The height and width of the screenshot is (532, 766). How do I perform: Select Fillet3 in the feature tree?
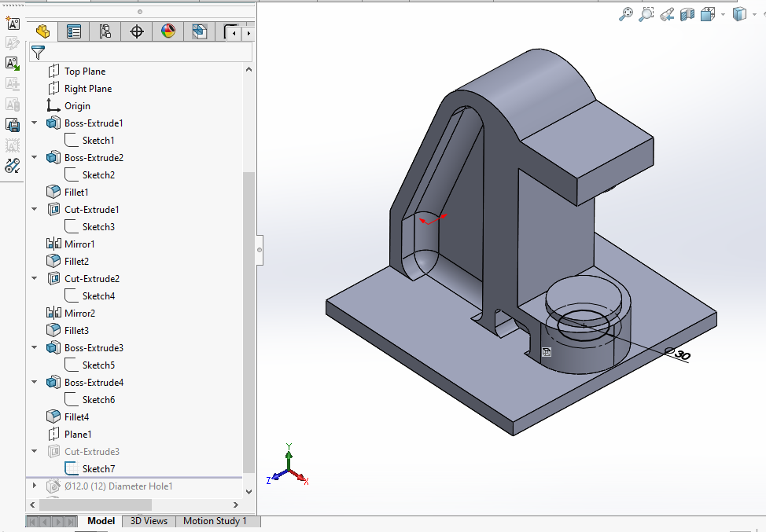tap(76, 331)
